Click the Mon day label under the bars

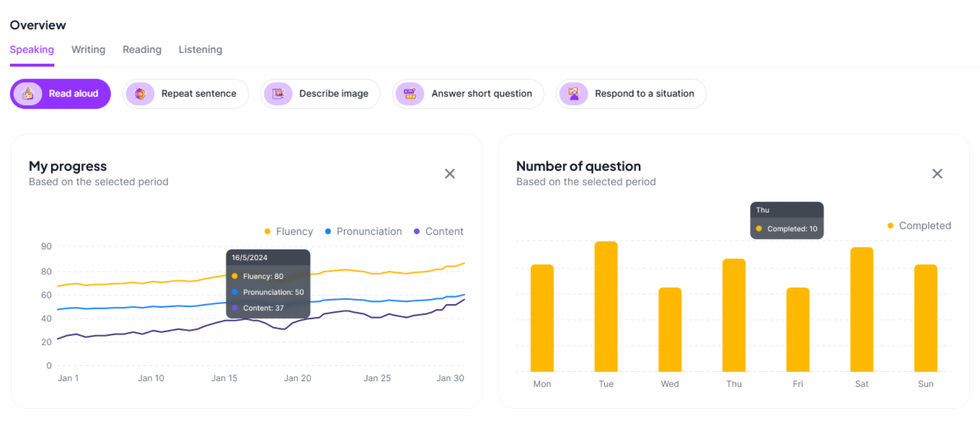542,384
